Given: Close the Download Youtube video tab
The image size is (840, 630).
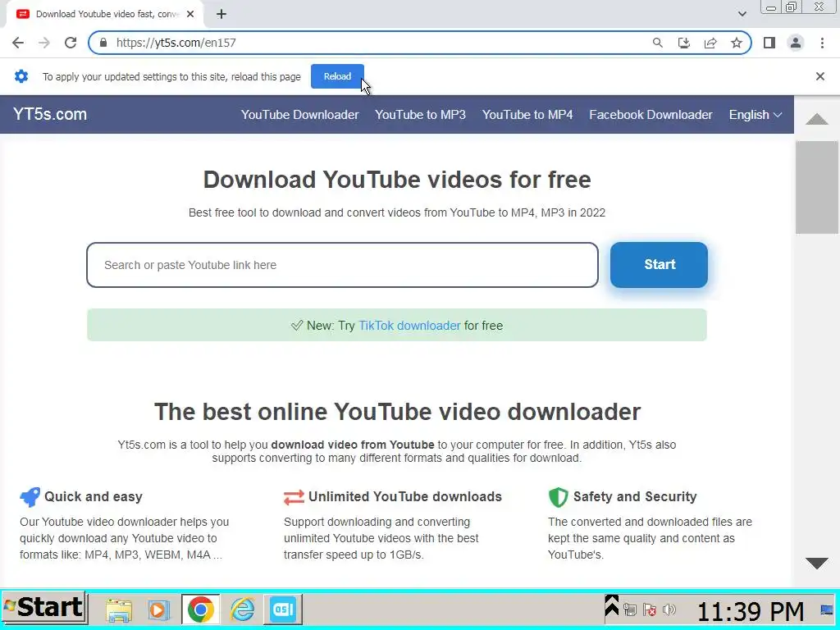Looking at the screenshot, I should [x=190, y=15].
